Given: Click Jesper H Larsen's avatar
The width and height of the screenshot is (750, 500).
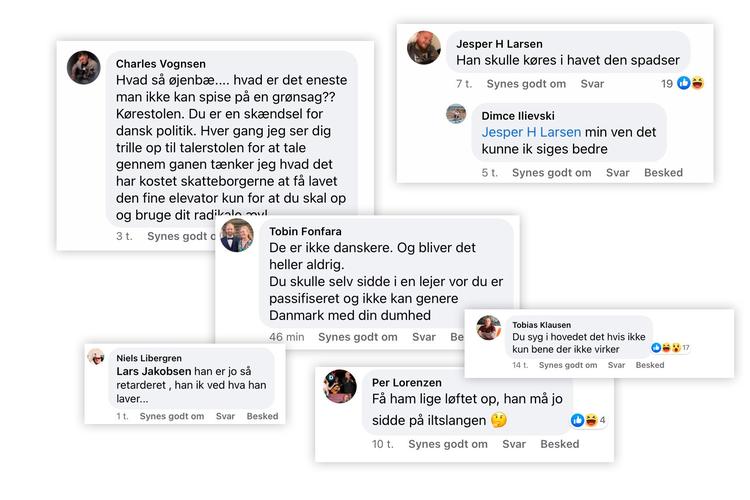Looking at the screenshot, I should click(424, 47).
